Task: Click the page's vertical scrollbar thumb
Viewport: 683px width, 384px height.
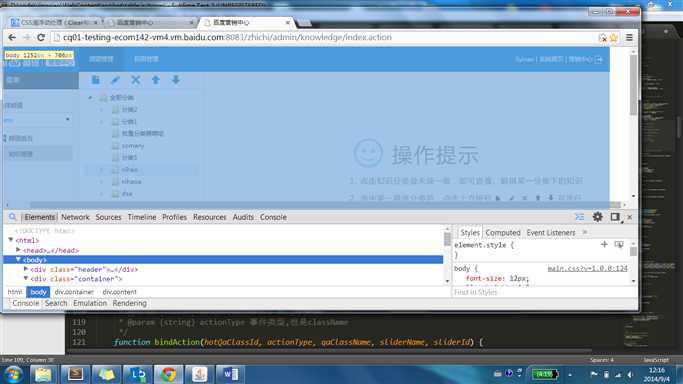Action: click(633, 85)
